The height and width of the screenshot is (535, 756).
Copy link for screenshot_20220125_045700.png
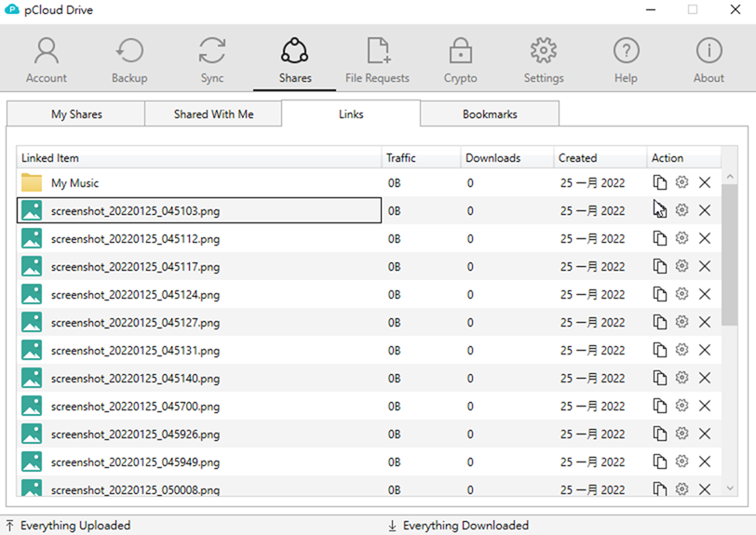(x=660, y=407)
